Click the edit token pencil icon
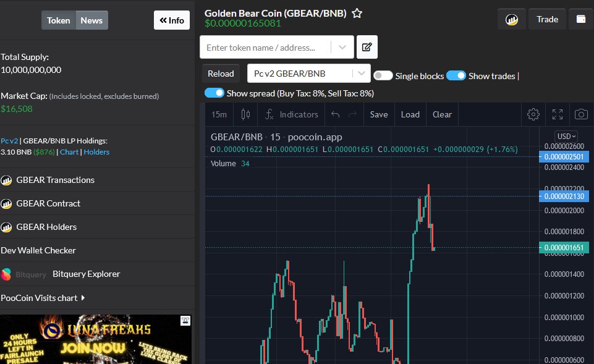594x364 pixels. tap(367, 47)
